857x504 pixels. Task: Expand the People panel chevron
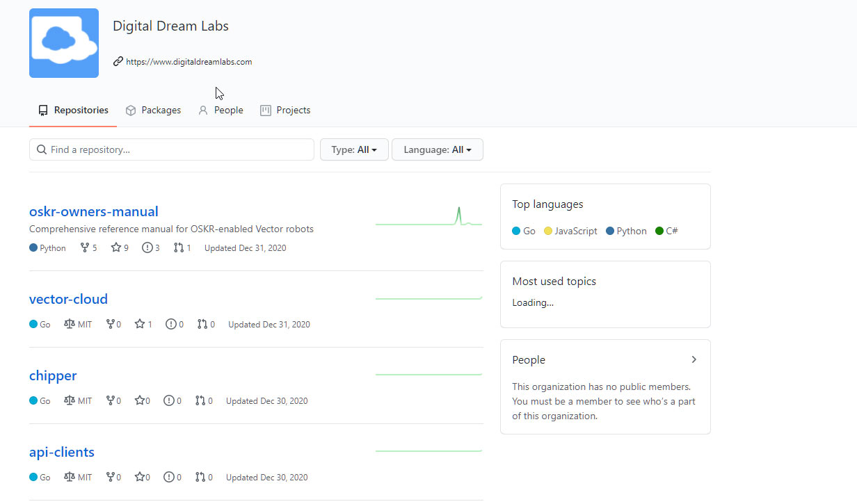tap(694, 359)
